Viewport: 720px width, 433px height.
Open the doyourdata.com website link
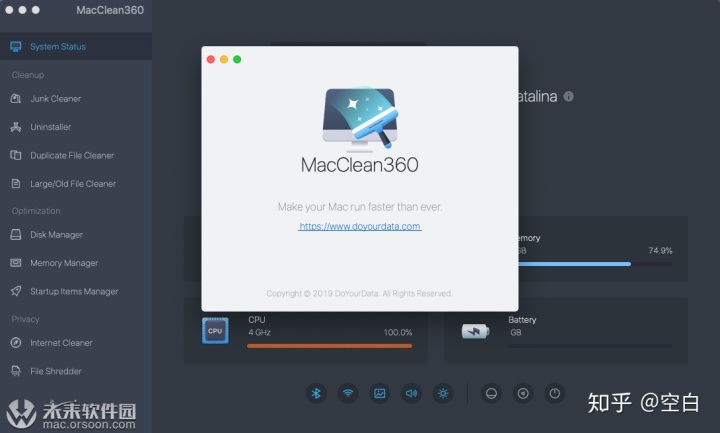click(x=360, y=226)
